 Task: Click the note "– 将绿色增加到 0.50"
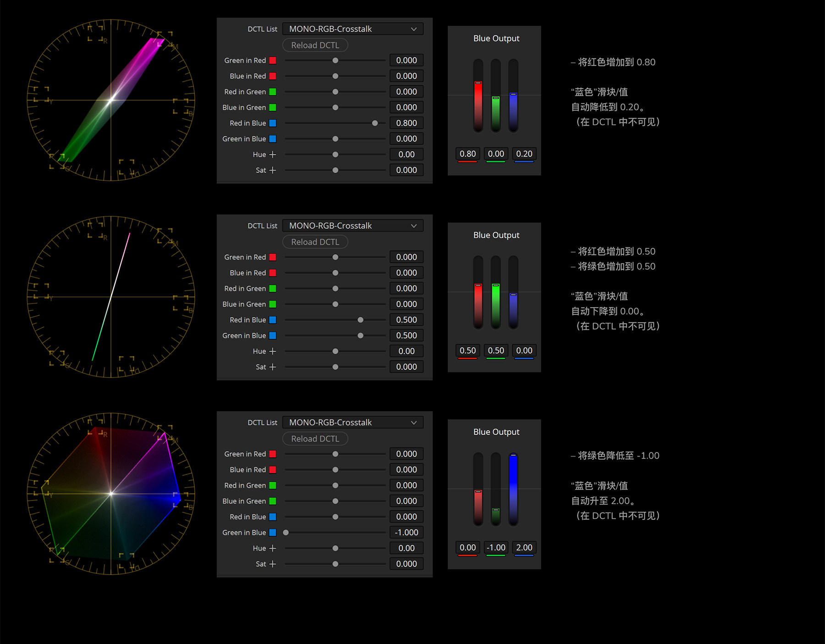pos(613,266)
